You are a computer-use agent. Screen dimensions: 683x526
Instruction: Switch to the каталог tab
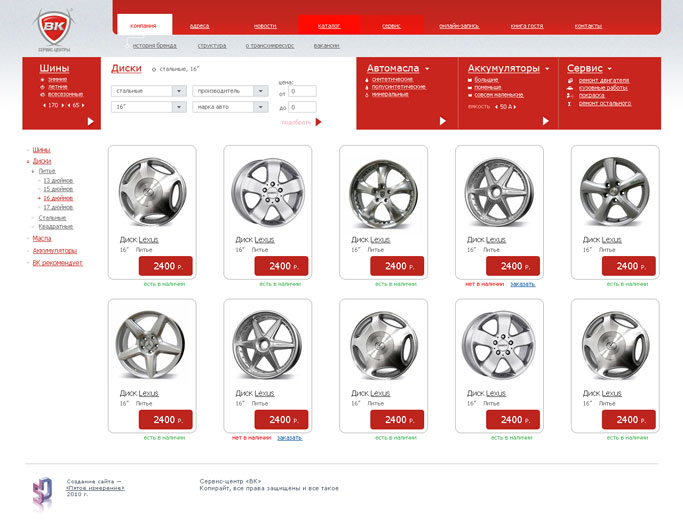[x=329, y=26]
